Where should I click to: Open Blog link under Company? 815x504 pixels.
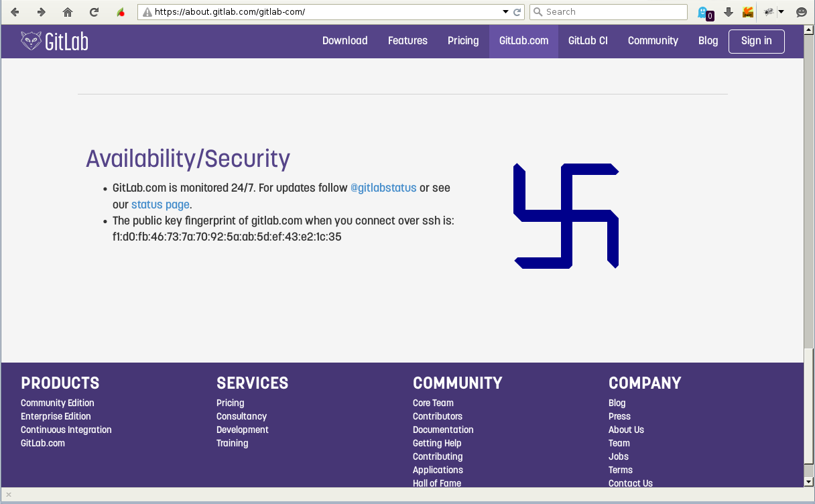[x=617, y=403]
